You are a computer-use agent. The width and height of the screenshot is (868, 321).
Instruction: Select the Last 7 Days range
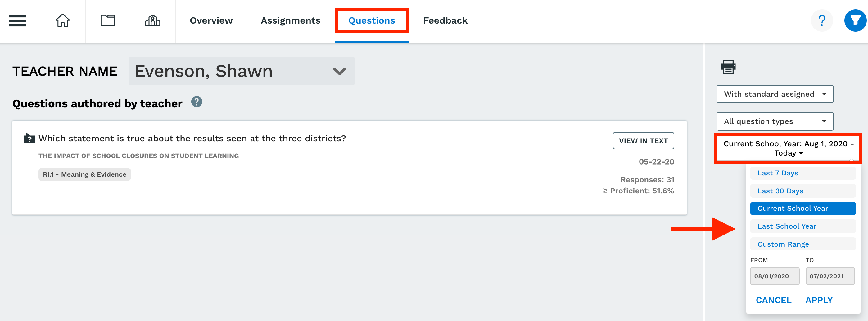point(802,173)
